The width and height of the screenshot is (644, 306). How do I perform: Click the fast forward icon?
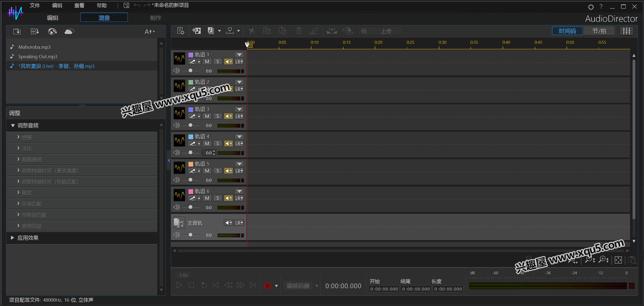tap(241, 285)
